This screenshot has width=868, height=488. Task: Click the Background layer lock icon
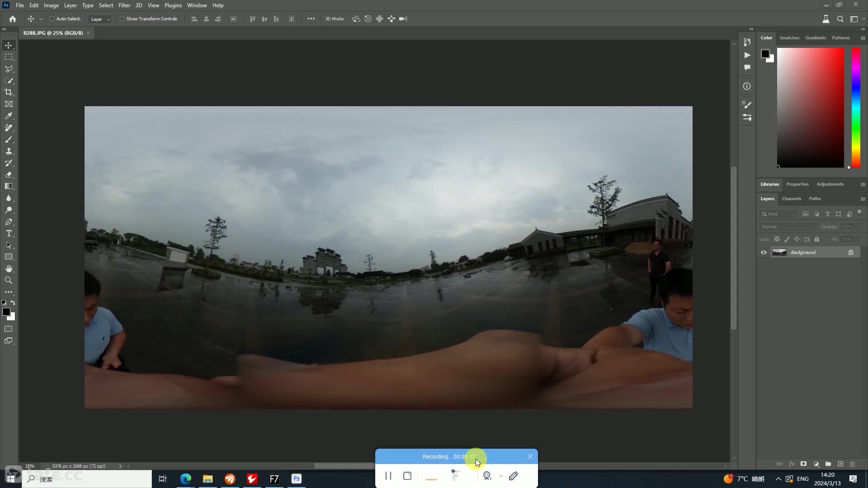851,253
